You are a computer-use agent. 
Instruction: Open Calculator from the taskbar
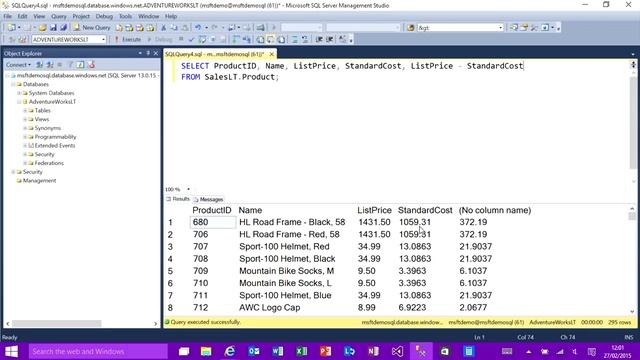pyautogui.click(x=469, y=351)
